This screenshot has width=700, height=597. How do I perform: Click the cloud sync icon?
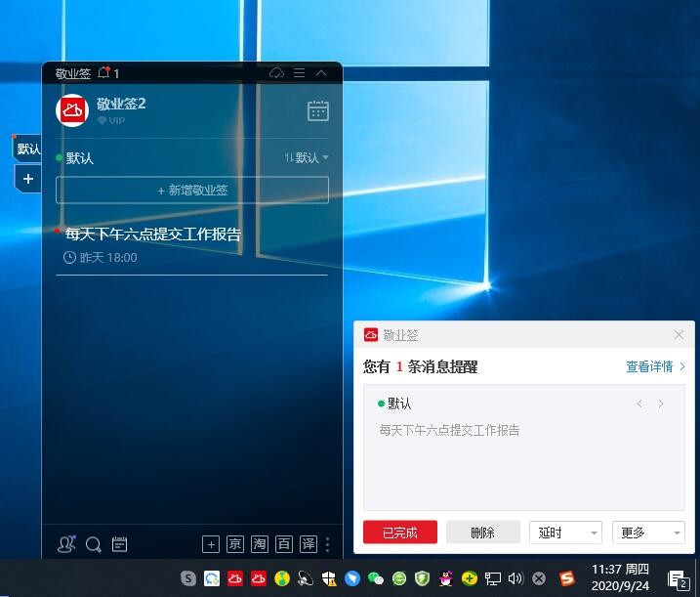(x=277, y=73)
